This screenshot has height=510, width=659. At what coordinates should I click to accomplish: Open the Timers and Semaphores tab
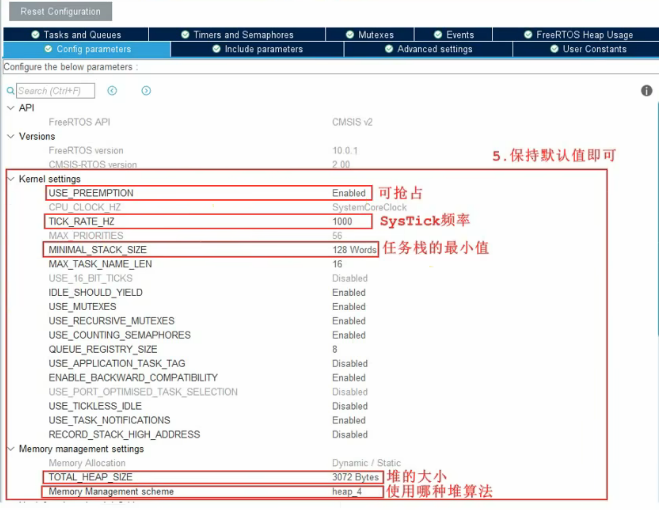tap(237, 34)
